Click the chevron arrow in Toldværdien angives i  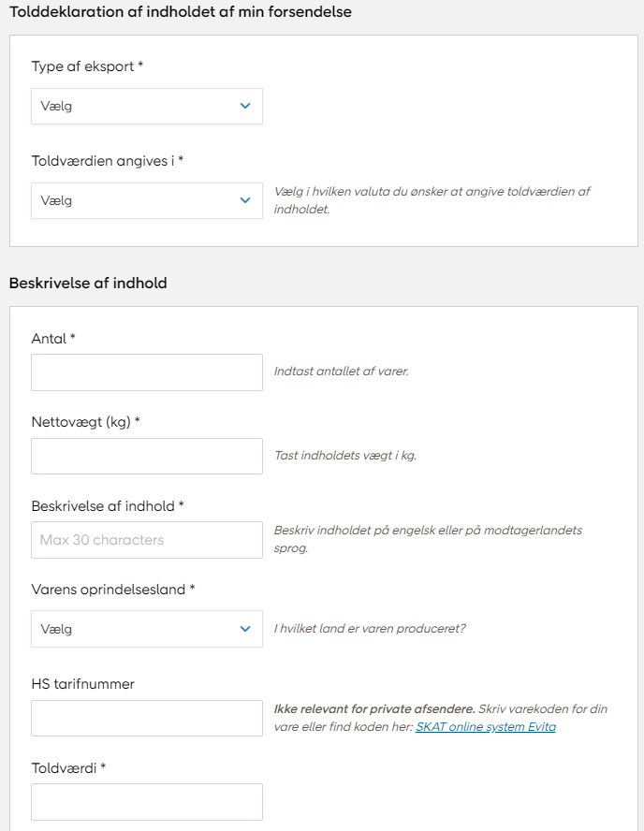(245, 200)
